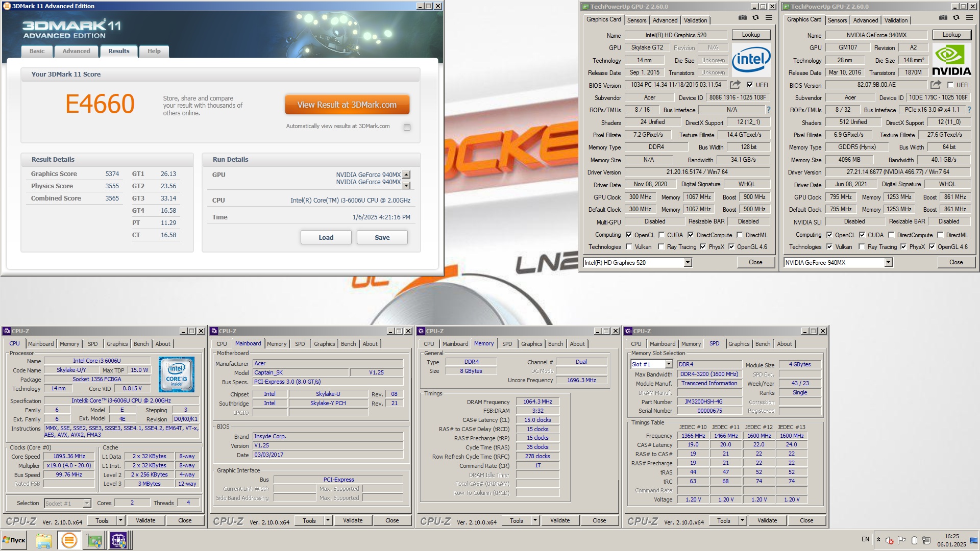980x551 pixels.
Task: Open Help tab in 3DMark 11
Action: point(154,51)
